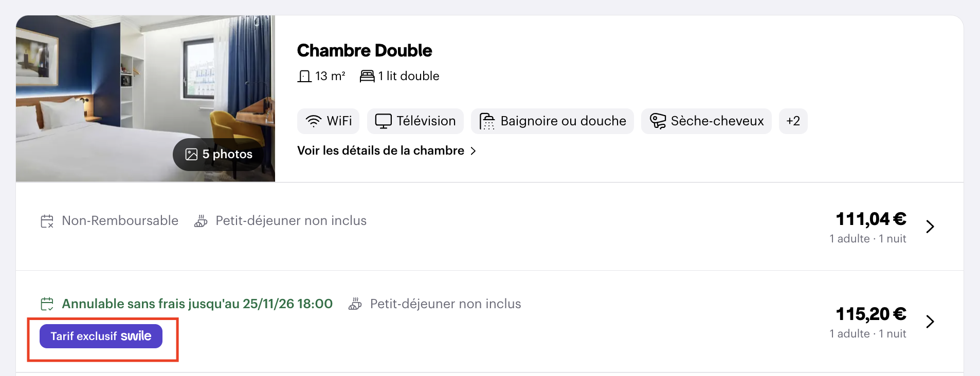Click the hotel room photo thumbnail

pyautogui.click(x=146, y=99)
